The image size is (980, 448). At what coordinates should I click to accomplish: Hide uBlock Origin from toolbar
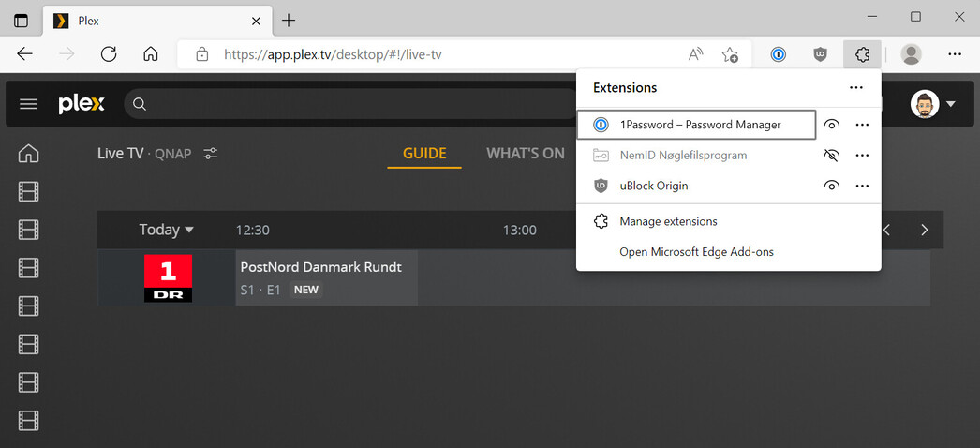pos(831,186)
